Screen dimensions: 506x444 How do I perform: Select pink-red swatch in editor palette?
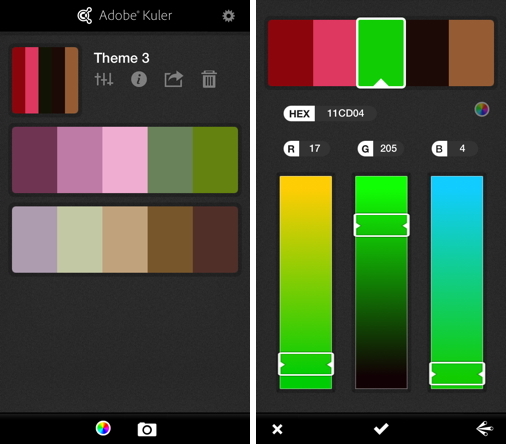coord(335,53)
